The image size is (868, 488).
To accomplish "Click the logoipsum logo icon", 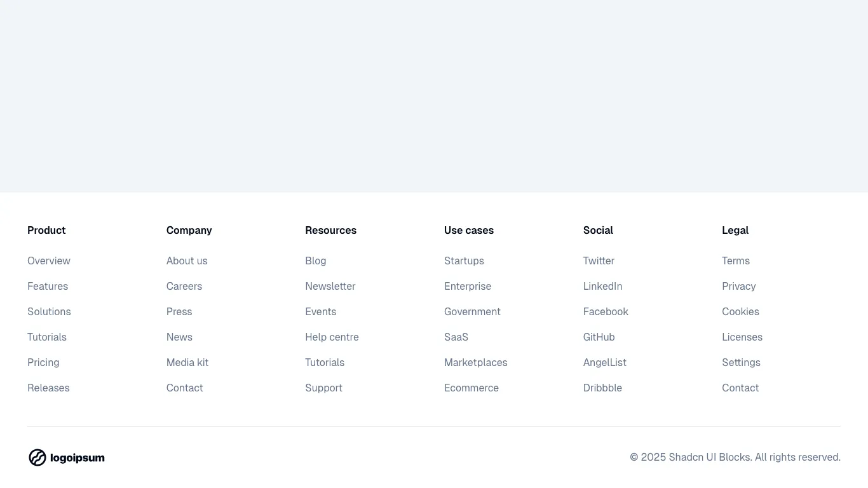I will click(37, 457).
